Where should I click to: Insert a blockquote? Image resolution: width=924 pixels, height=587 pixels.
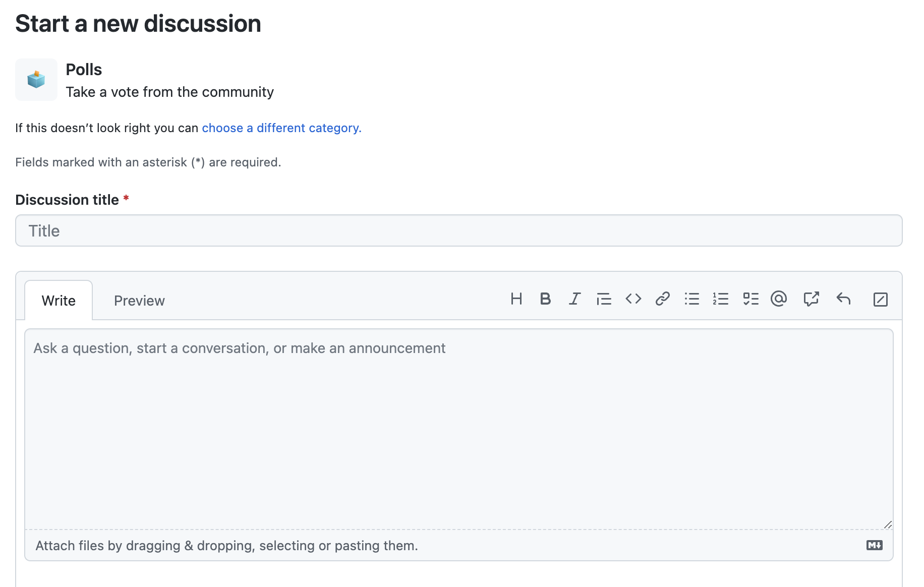coord(604,299)
